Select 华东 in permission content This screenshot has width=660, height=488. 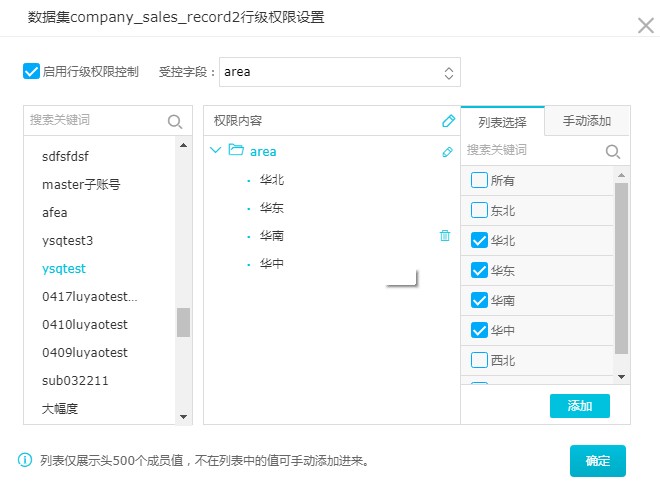pos(271,208)
